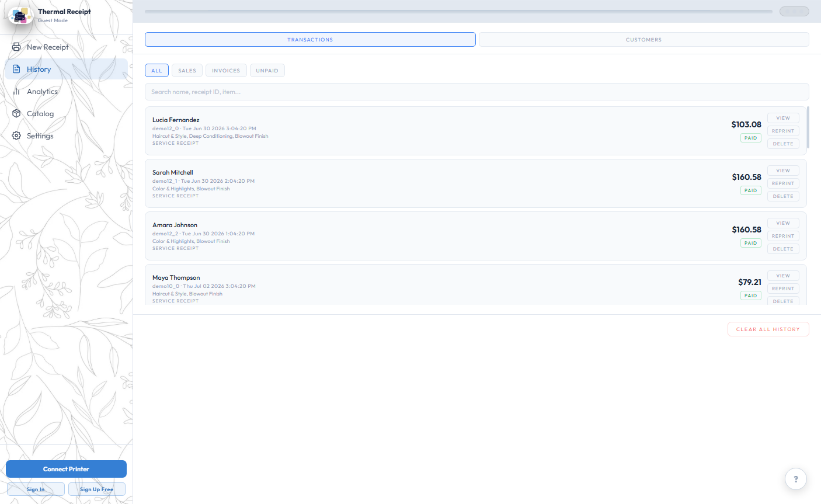Click the Sign In button
The height and width of the screenshot is (504, 821).
click(x=36, y=489)
